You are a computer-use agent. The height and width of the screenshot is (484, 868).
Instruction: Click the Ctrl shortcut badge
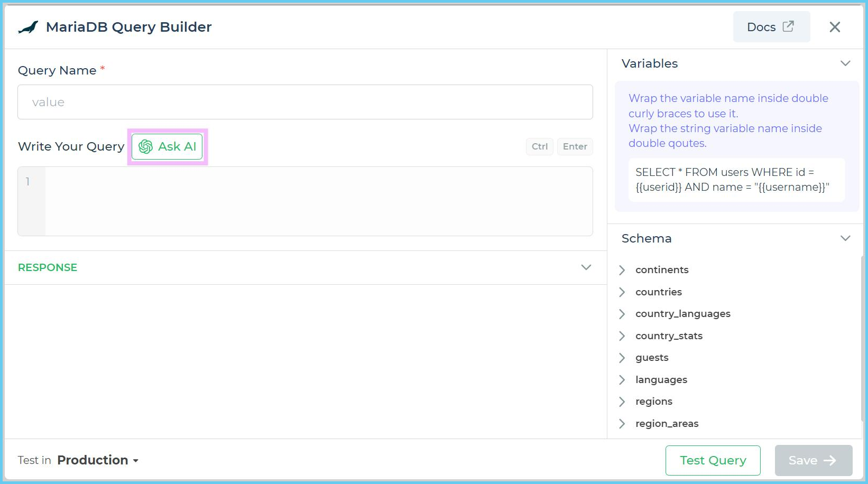tap(539, 146)
